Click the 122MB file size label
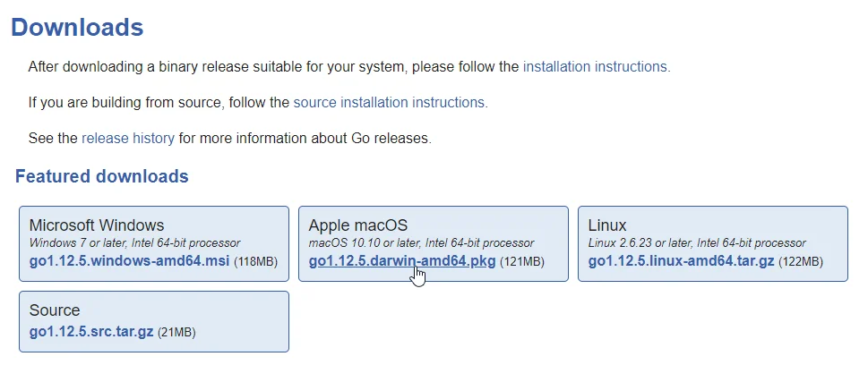Image resolution: width=868 pixels, height=365 pixels. [801, 261]
